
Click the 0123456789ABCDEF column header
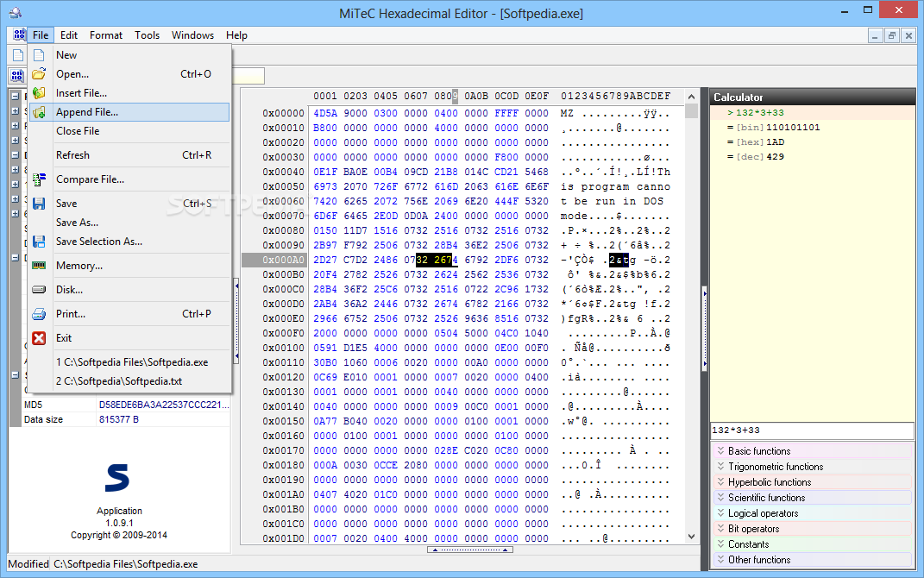click(615, 96)
